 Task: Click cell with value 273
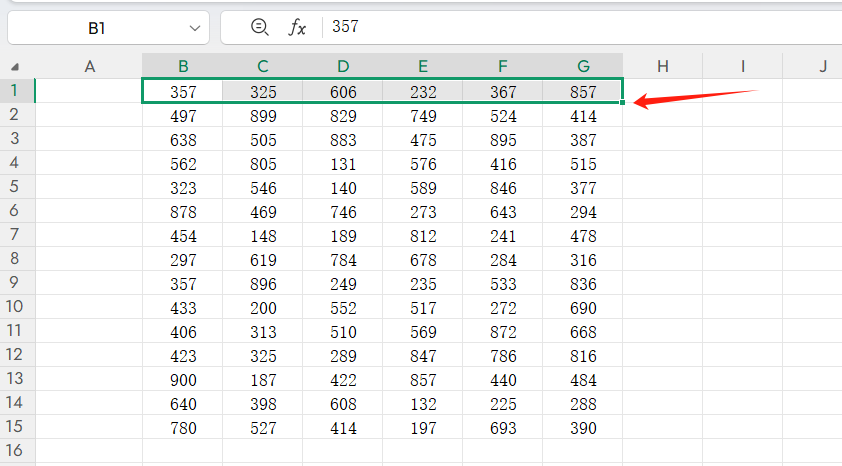423,212
